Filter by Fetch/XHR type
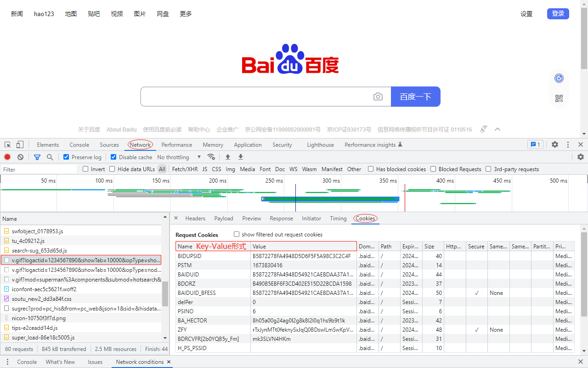Viewport: 588px width, 368px height. tap(185, 169)
